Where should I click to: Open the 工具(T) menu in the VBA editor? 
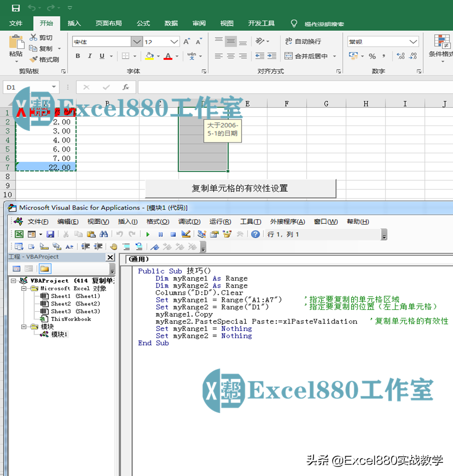point(251,222)
